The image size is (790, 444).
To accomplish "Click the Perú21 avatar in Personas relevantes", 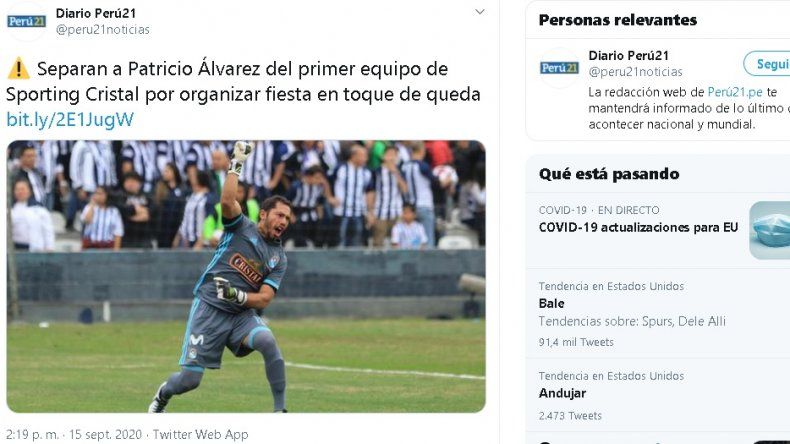I will click(x=559, y=68).
